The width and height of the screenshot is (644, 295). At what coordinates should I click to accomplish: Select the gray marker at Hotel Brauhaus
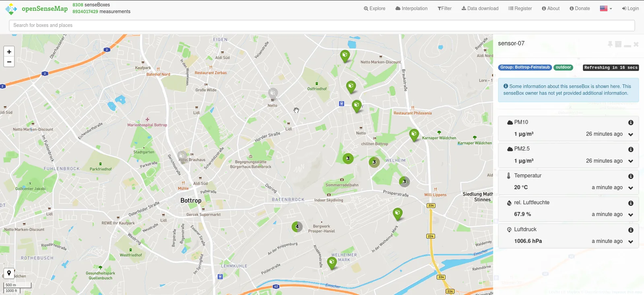coord(182,156)
